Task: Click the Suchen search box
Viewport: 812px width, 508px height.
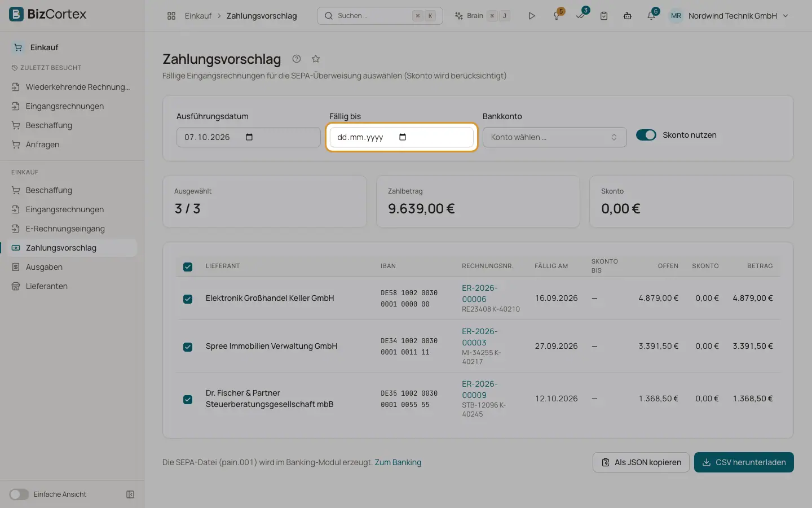Action: [380, 16]
